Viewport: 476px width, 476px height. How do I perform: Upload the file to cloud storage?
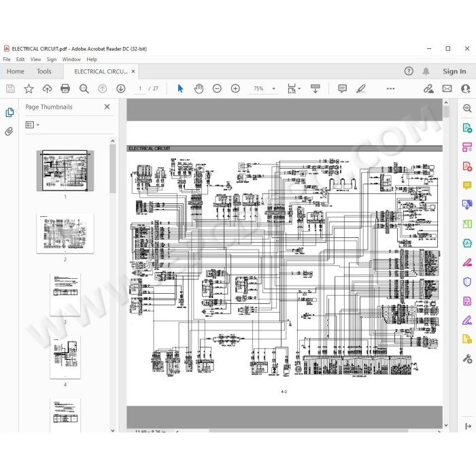(47, 88)
